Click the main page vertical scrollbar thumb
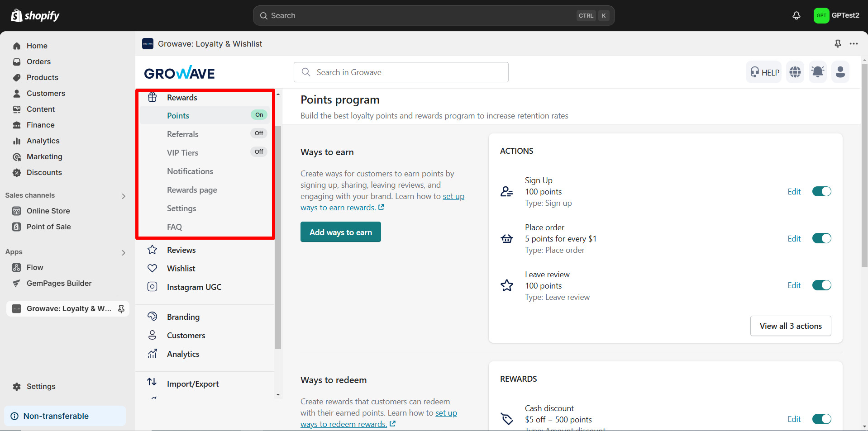This screenshot has height=431, width=868. 864,165
